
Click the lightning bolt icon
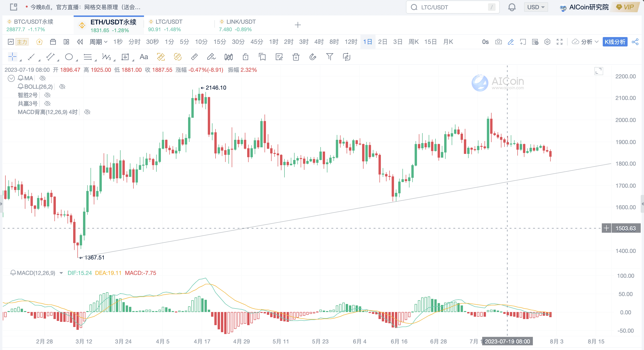tap(39, 42)
